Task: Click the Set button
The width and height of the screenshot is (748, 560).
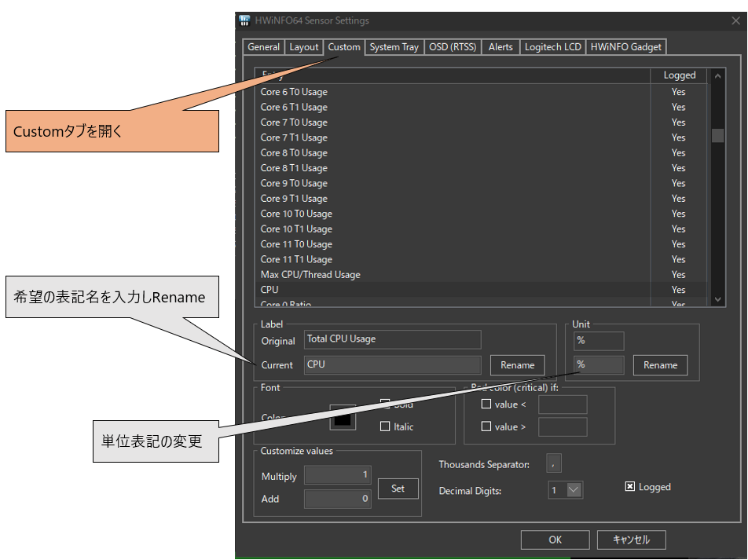Action: pos(398,489)
